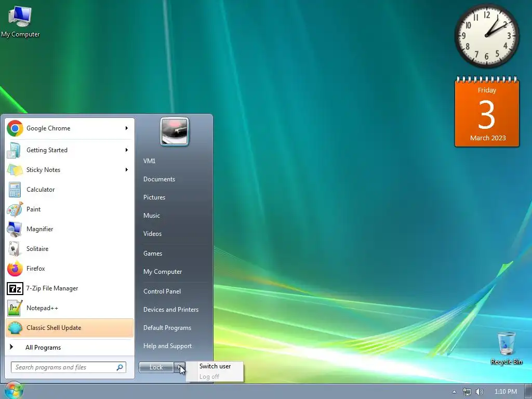Open VM1 user folder
The height and width of the screenshot is (399, 532).
(149, 161)
